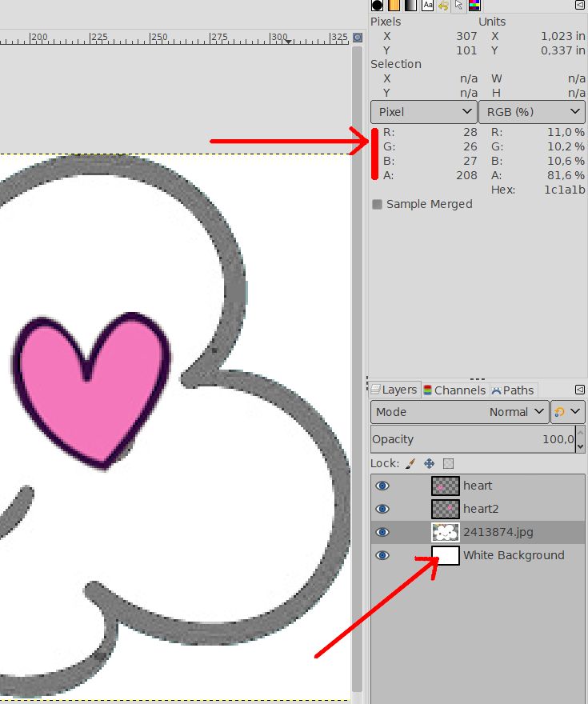Select the White Background layer thumbnail
Viewport: 588px width, 704px height.
(446, 555)
